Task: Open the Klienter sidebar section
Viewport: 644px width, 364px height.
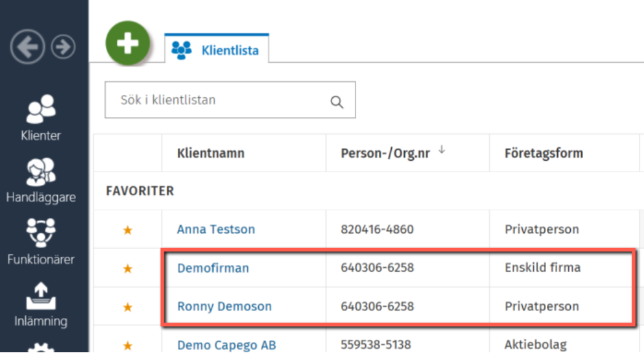Action: pyautogui.click(x=41, y=118)
